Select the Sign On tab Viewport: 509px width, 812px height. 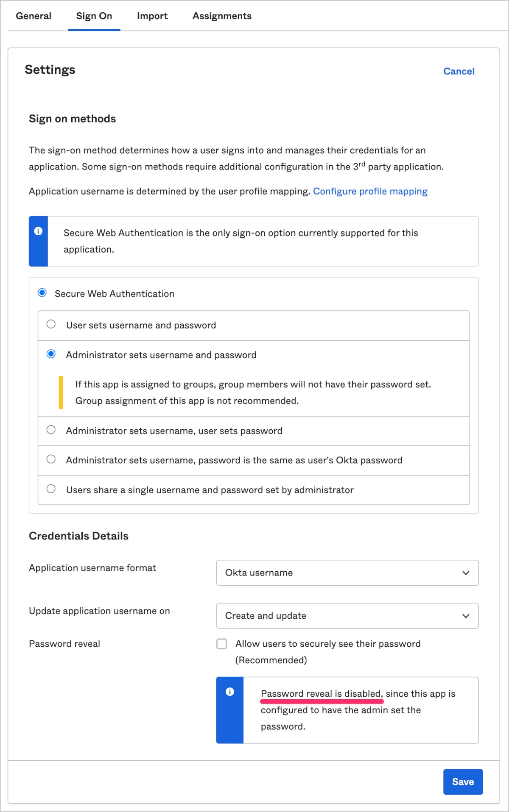tap(94, 16)
